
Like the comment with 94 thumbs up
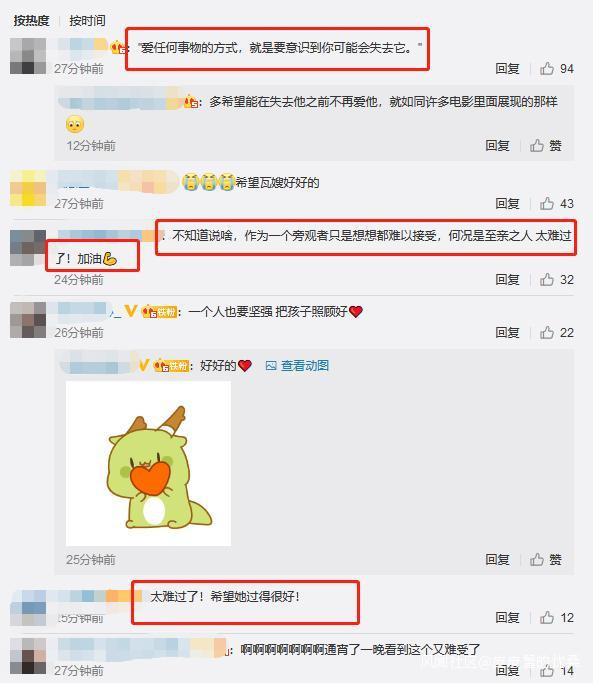click(547, 68)
